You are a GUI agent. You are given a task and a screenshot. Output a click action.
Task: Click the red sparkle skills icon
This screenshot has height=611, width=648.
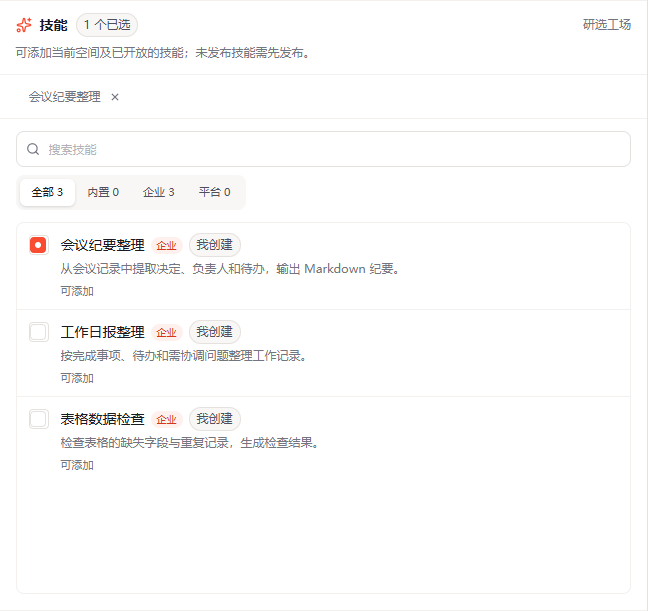point(24,25)
